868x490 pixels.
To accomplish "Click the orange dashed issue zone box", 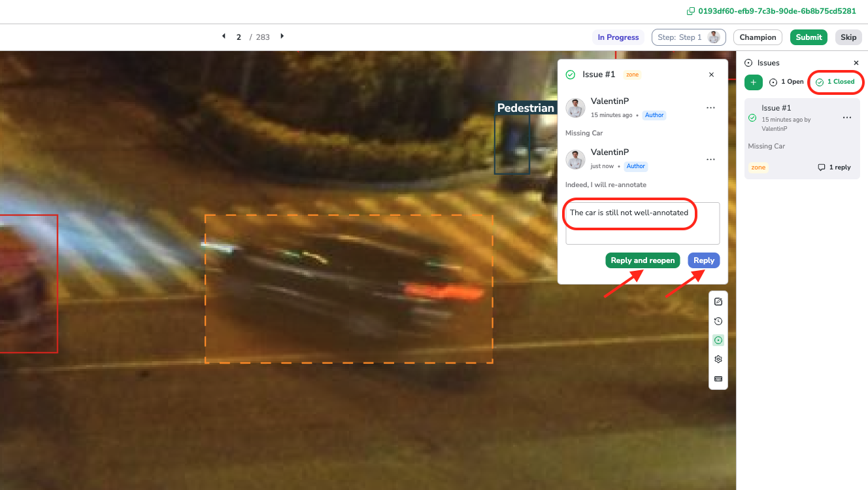I will [349, 289].
